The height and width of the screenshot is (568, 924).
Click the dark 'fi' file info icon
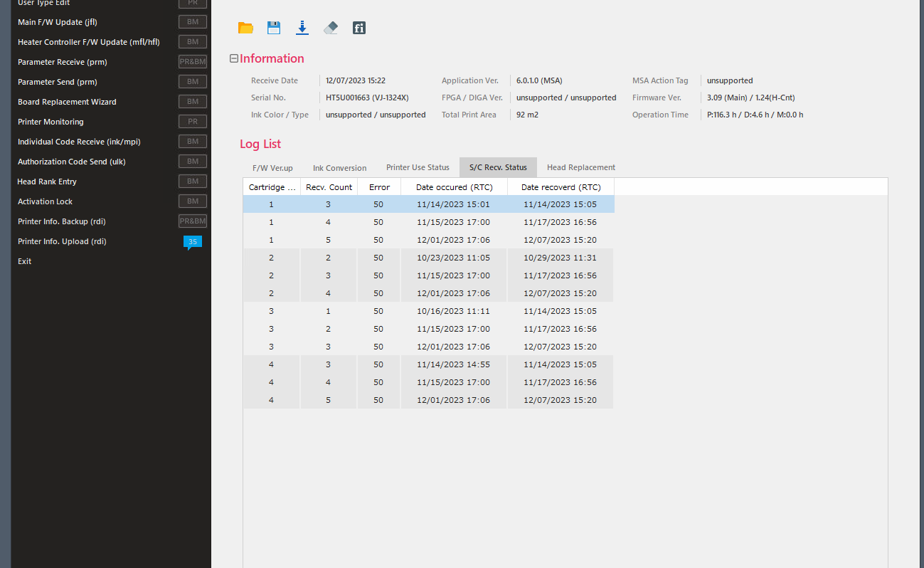359,28
